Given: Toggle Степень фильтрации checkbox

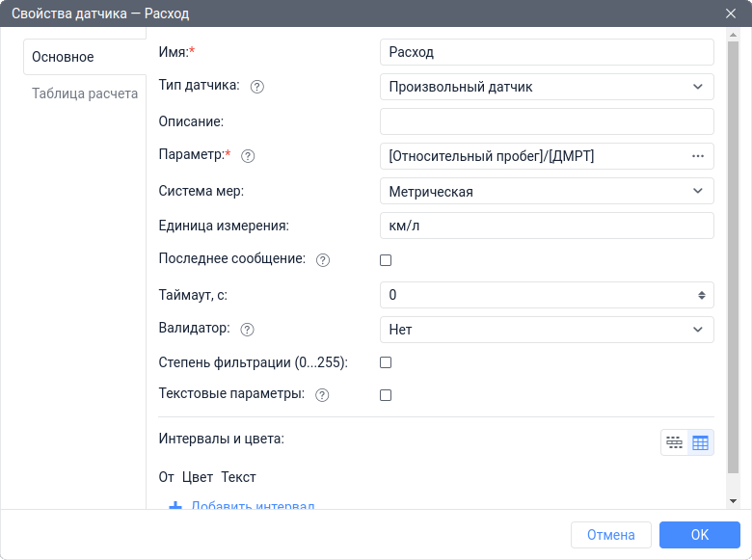Looking at the screenshot, I should coord(386,363).
